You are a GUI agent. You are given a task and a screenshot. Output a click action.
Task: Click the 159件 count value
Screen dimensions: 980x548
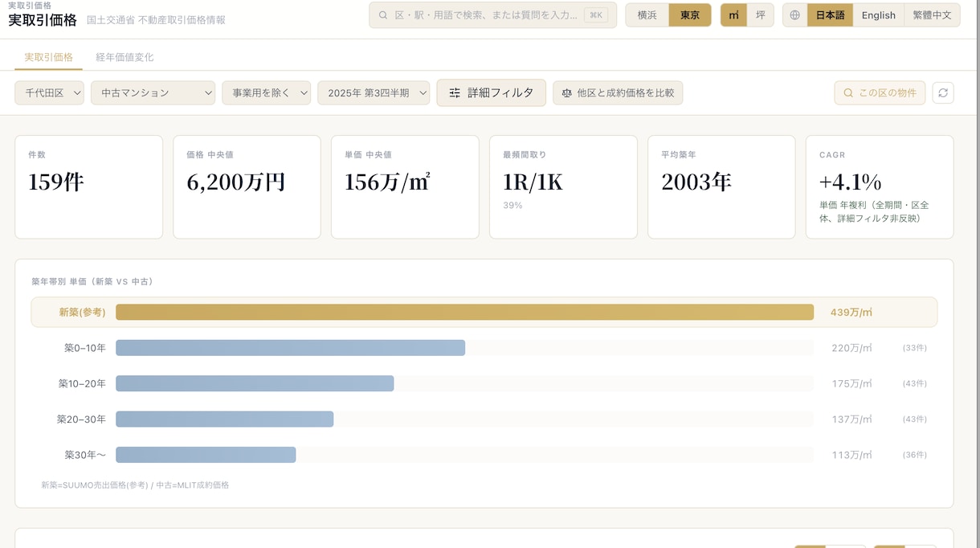(x=56, y=182)
